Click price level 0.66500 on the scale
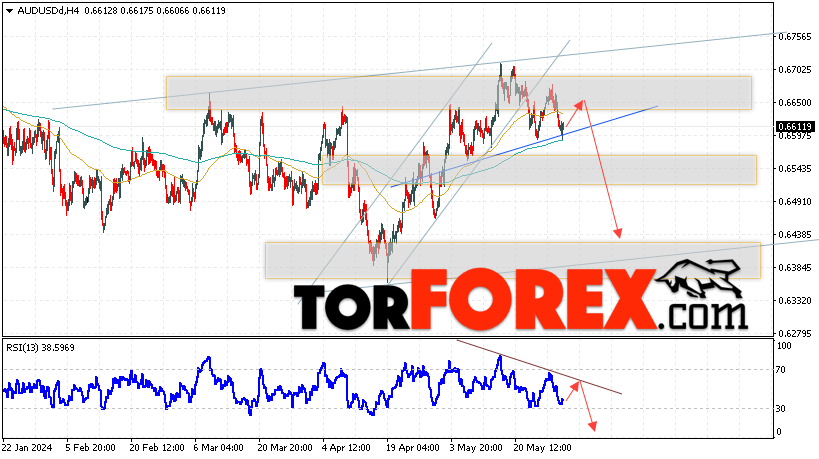819x459 pixels. (794, 102)
